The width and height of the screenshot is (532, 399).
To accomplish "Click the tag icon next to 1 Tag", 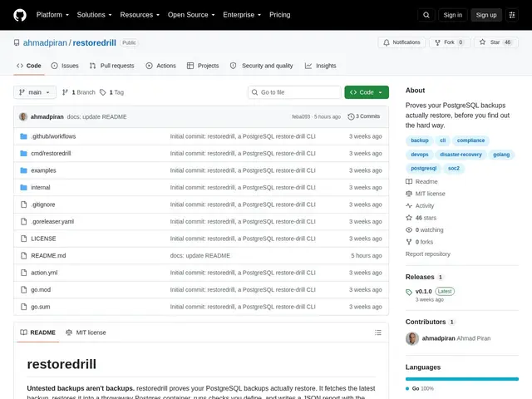I will click(x=103, y=92).
